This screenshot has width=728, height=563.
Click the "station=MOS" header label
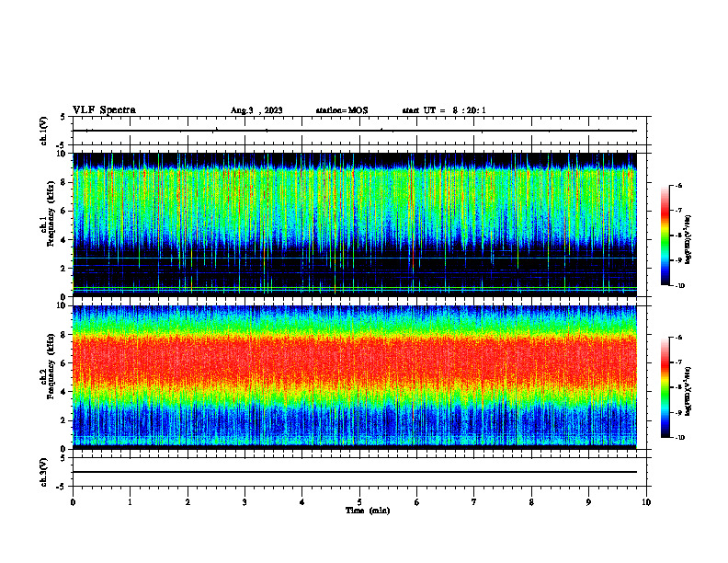pyautogui.click(x=342, y=110)
